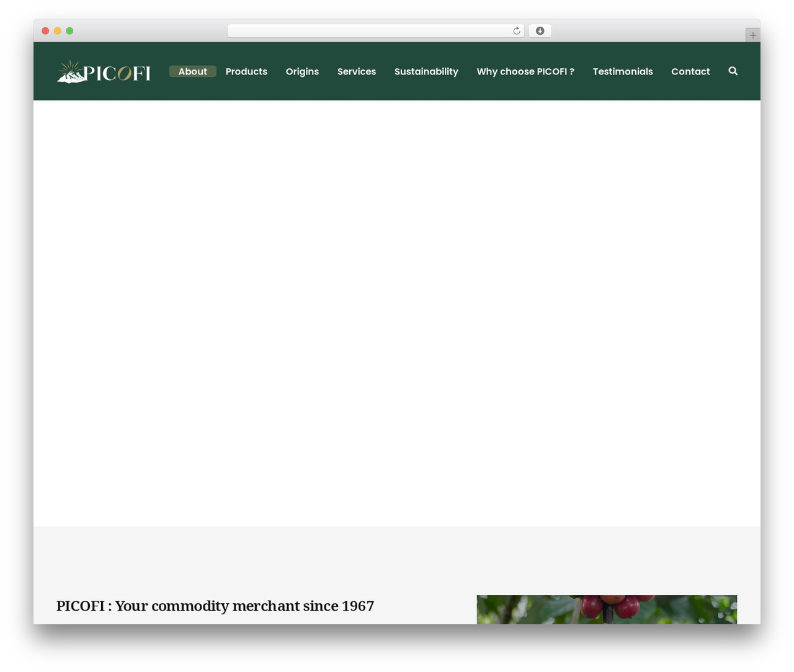Select Services in the navigation bar
This screenshot has width=794, height=672.
tap(357, 71)
